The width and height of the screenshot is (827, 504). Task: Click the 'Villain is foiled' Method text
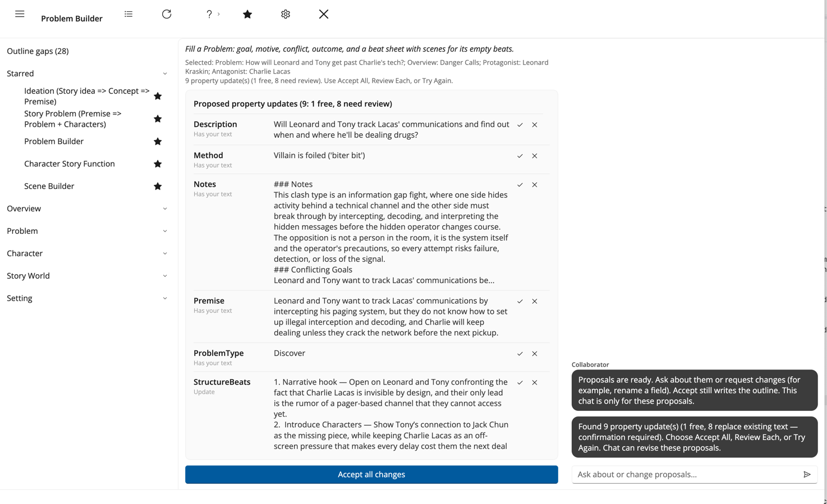319,155
